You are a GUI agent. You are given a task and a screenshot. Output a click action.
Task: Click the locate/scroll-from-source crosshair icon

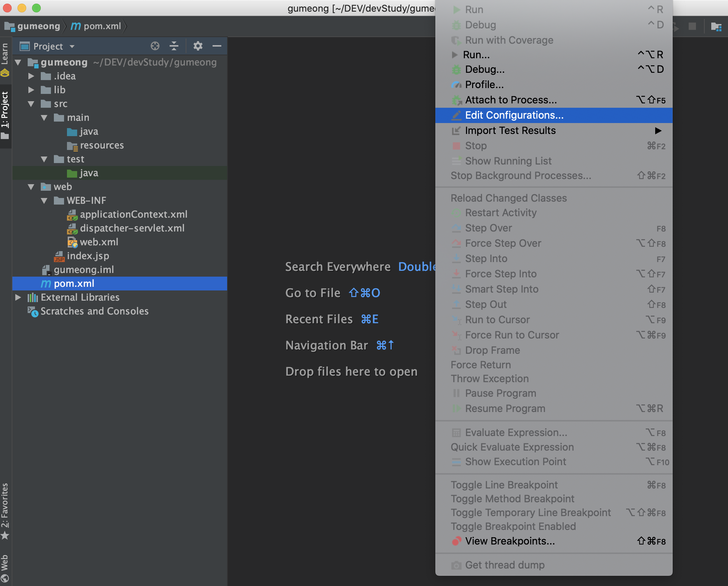pyautogui.click(x=155, y=46)
